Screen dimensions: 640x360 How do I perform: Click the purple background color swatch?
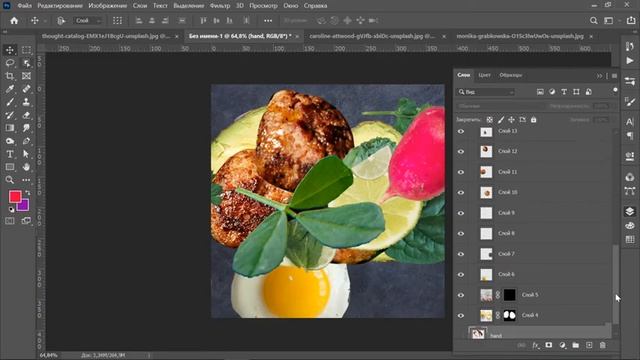click(24, 206)
